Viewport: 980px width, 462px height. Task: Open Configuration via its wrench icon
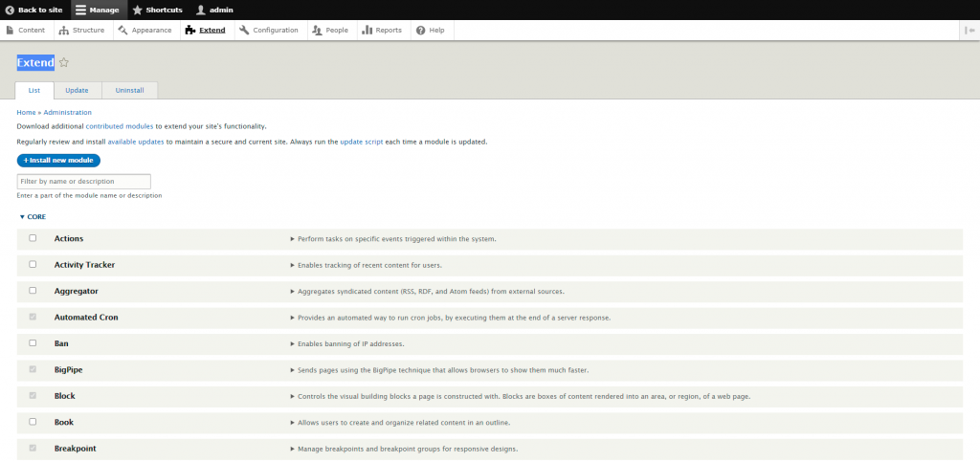click(244, 31)
